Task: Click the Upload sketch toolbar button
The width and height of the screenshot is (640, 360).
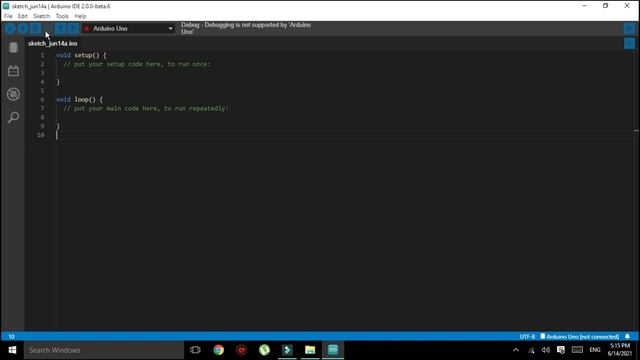Action: pyautogui.click(x=23, y=28)
